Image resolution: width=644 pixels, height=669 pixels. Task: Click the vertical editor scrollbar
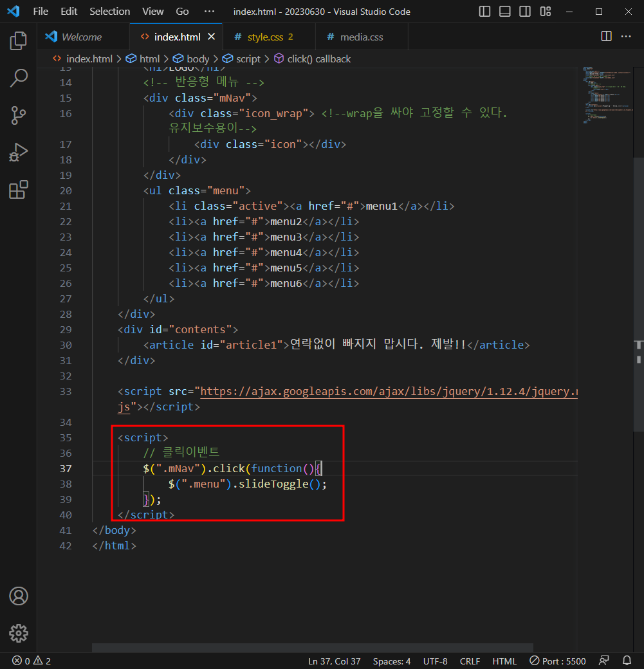(x=638, y=295)
